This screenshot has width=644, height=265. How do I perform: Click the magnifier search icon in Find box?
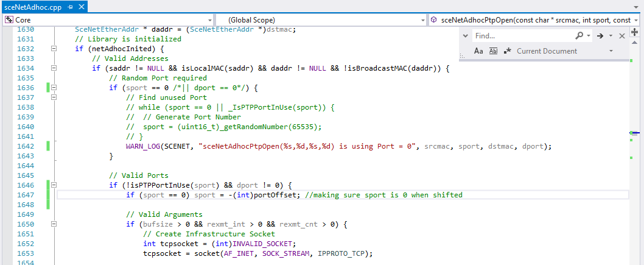pyautogui.click(x=579, y=36)
